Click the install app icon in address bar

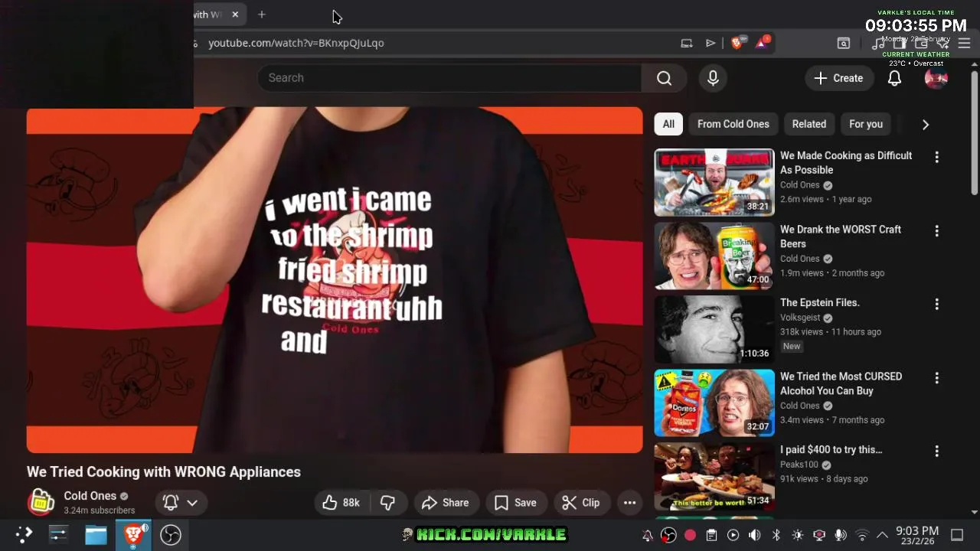tap(687, 43)
